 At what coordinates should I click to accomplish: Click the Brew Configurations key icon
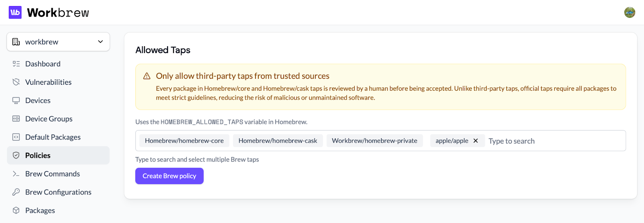tap(16, 192)
